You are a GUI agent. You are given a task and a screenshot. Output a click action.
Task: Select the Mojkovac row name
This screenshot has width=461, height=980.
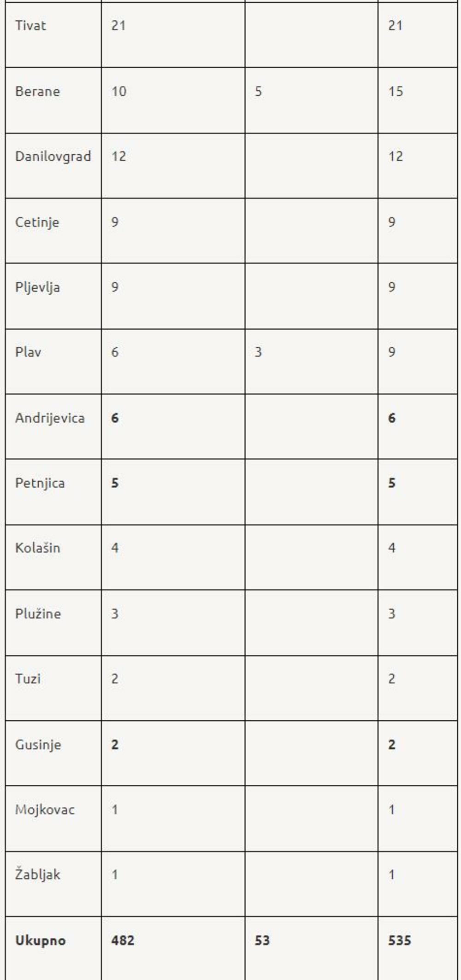tap(45, 810)
